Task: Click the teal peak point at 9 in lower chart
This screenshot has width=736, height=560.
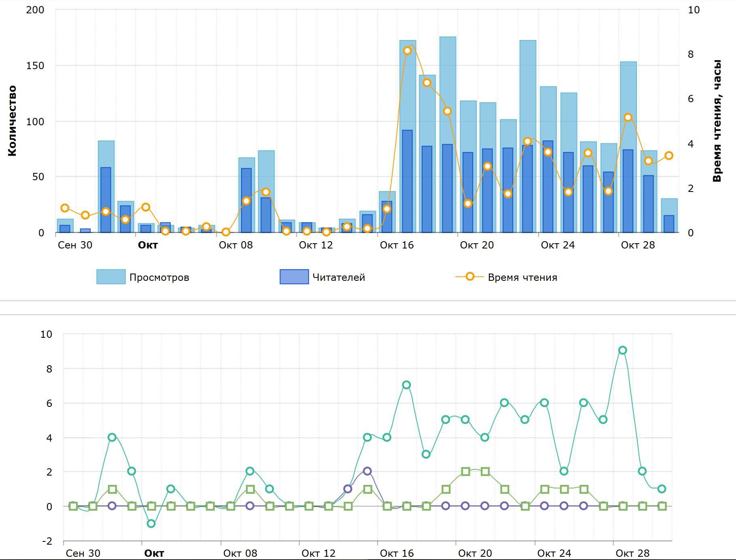Action: (623, 350)
